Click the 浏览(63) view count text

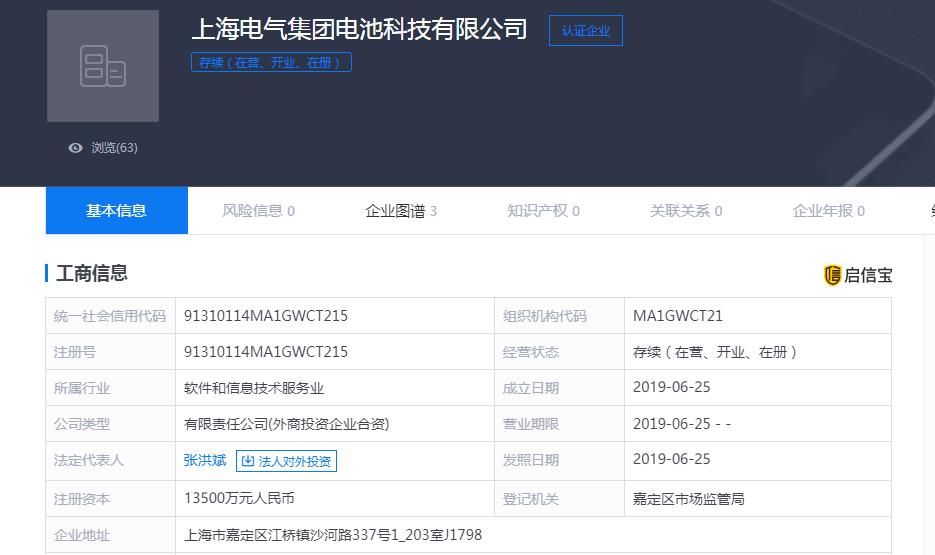coord(114,148)
